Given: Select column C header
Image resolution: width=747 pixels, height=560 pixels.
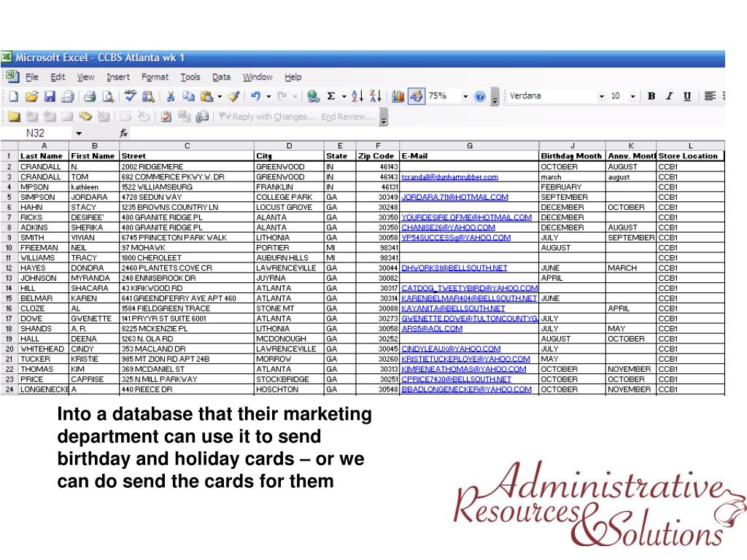Looking at the screenshot, I should point(187,146).
